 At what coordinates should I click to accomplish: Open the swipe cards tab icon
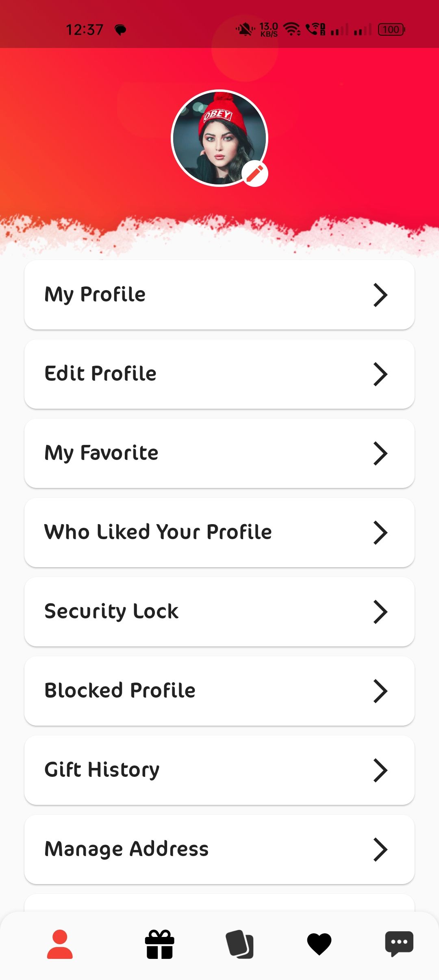point(239,944)
